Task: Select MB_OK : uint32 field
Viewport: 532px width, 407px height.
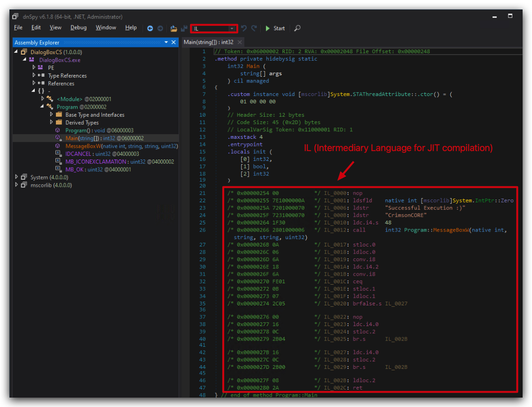Action: tap(98, 169)
